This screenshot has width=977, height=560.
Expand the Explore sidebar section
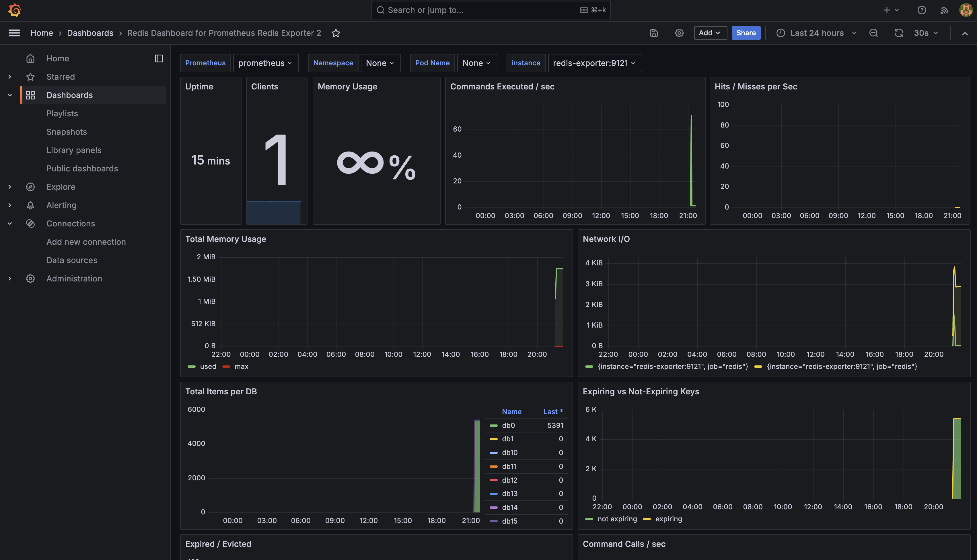coord(10,187)
